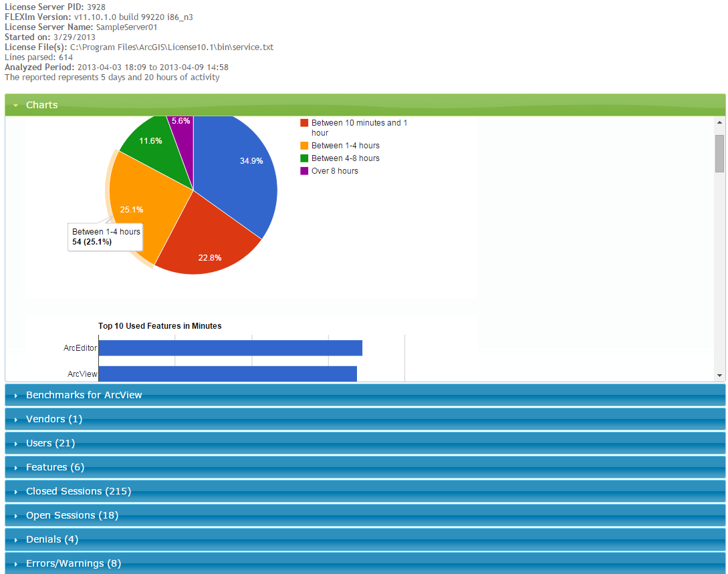Open the Users (21) accordion panel
Viewport: 728px width, 574px height.
pos(50,443)
